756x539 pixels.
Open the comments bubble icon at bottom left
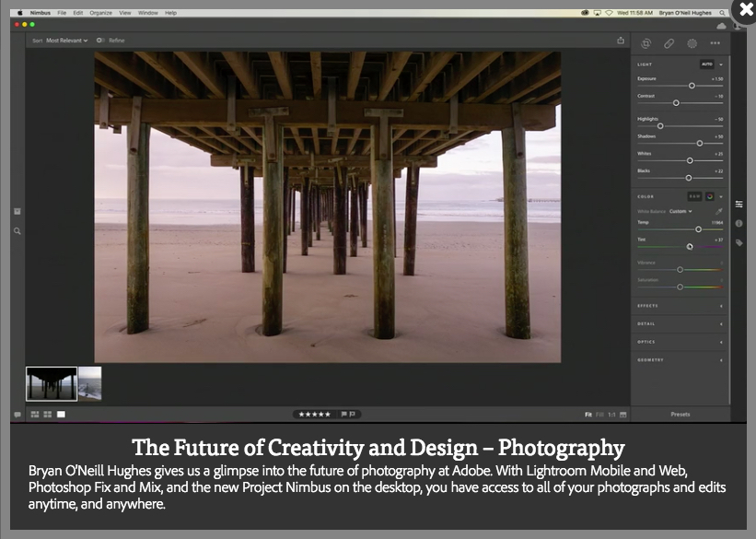(17, 415)
